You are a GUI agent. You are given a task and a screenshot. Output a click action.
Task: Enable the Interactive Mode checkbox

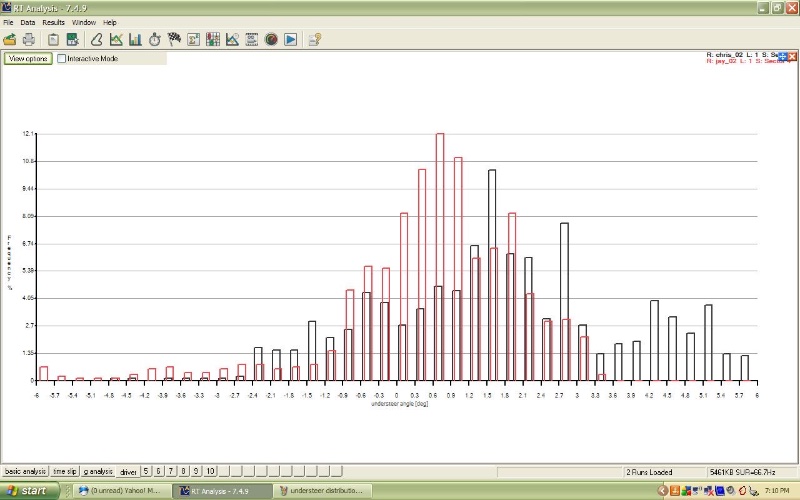click(x=62, y=59)
